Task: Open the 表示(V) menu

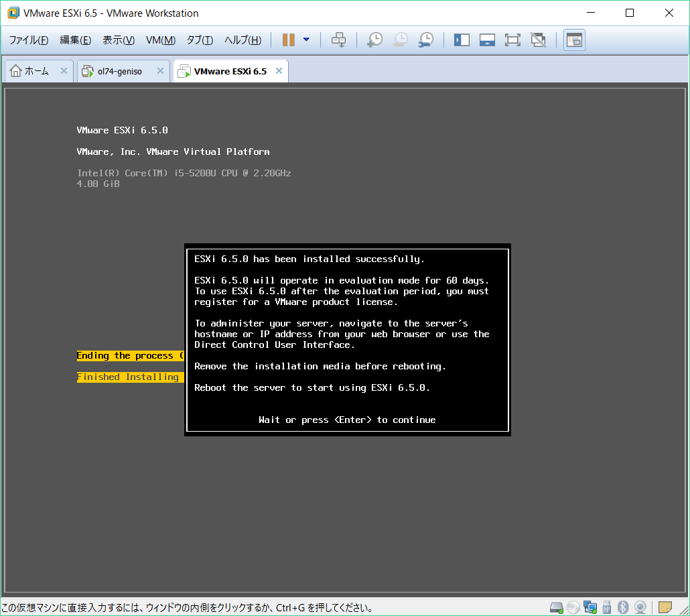Action: point(119,40)
